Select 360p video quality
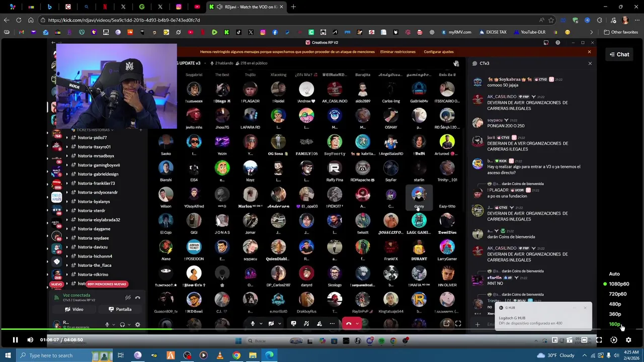The height and width of the screenshot is (362, 644). click(x=615, y=314)
